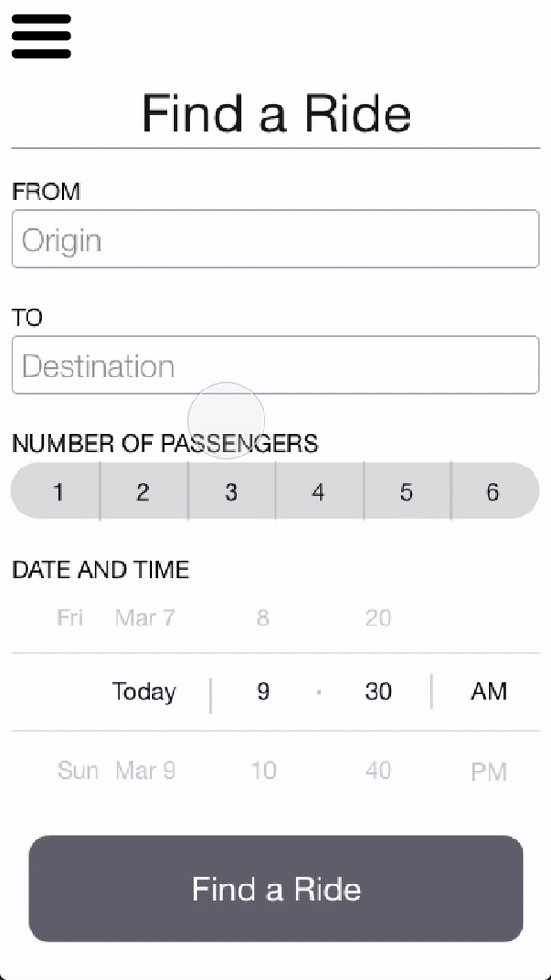Switch time picker to PM
Image resolution: width=551 pixels, height=980 pixels.
click(x=489, y=772)
